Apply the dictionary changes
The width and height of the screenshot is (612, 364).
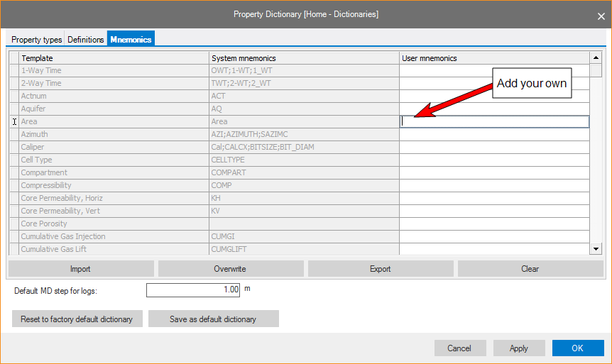pyautogui.click(x=519, y=348)
